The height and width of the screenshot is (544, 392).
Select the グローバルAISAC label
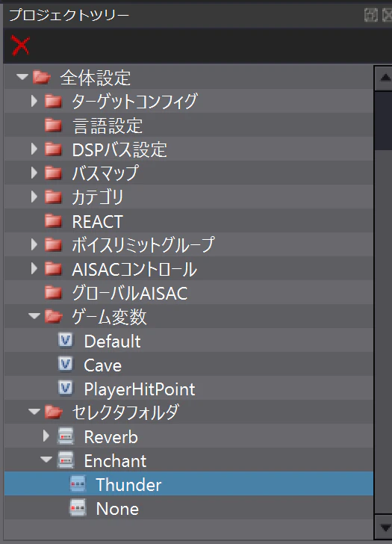coord(130,293)
